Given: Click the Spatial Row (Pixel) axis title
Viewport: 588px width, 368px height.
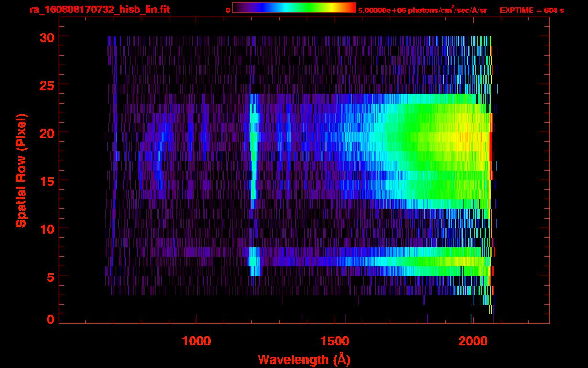Looking at the screenshot, I should click(x=21, y=171).
